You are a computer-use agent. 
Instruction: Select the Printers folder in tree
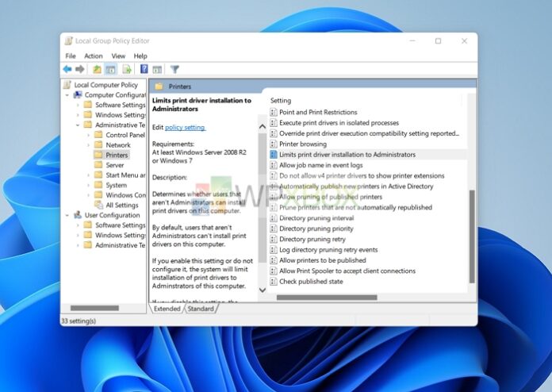tap(117, 155)
